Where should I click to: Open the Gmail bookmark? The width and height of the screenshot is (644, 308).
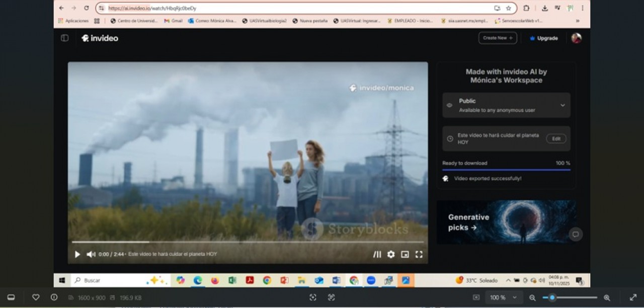point(173,21)
